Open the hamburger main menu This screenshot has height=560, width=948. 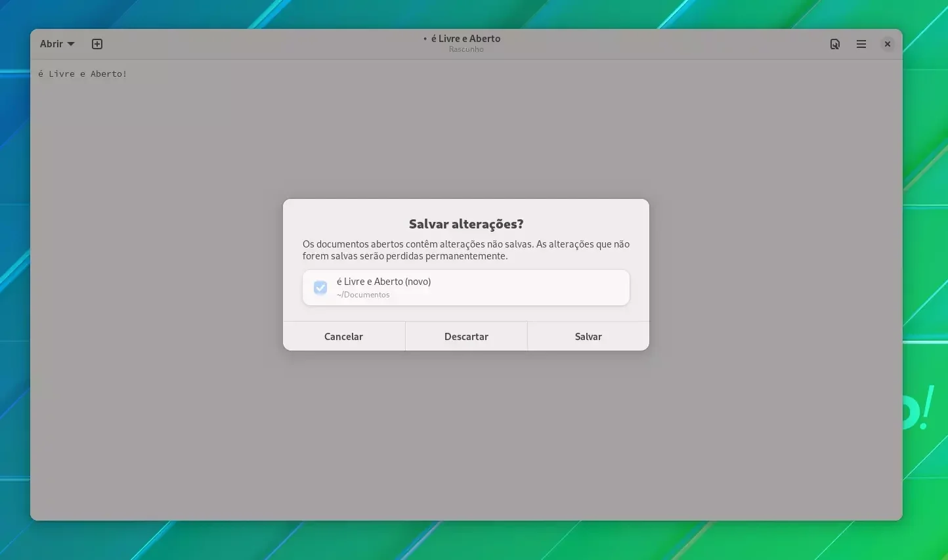pos(861,44)
